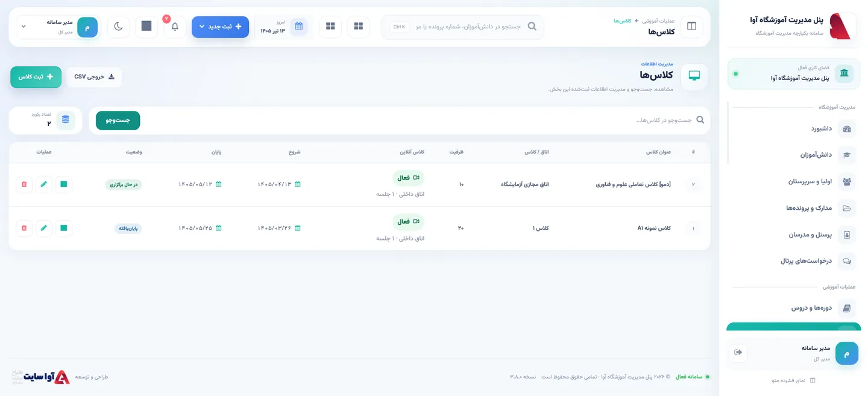Image resolution: width=868 pixels, height=396 pixels.
Task: Click the magnifier icon in the class search box
Action: click(x=700, y=120)
